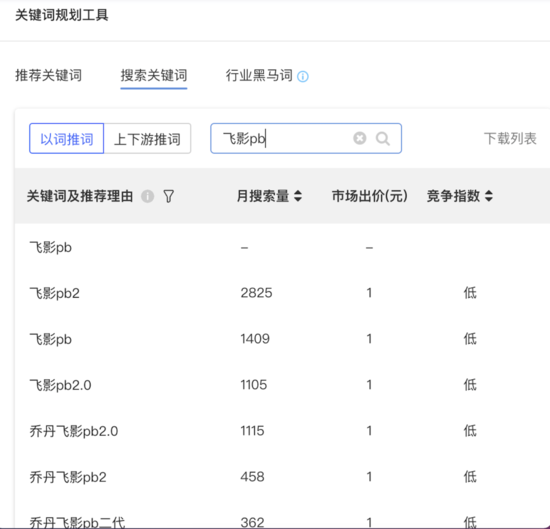Select keyword row 乔丹飞影pb2.0
This screenshot has height=529, width=550.
coord(74,431)
